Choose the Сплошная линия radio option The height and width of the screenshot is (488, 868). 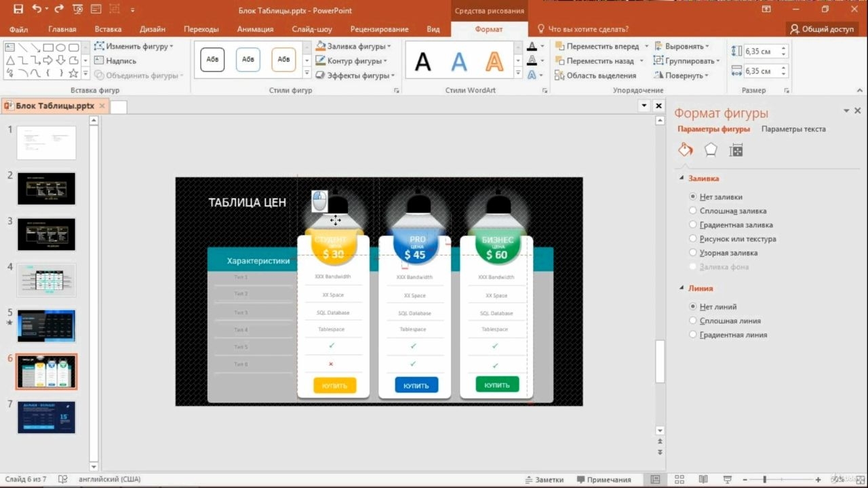click(693, 321)
